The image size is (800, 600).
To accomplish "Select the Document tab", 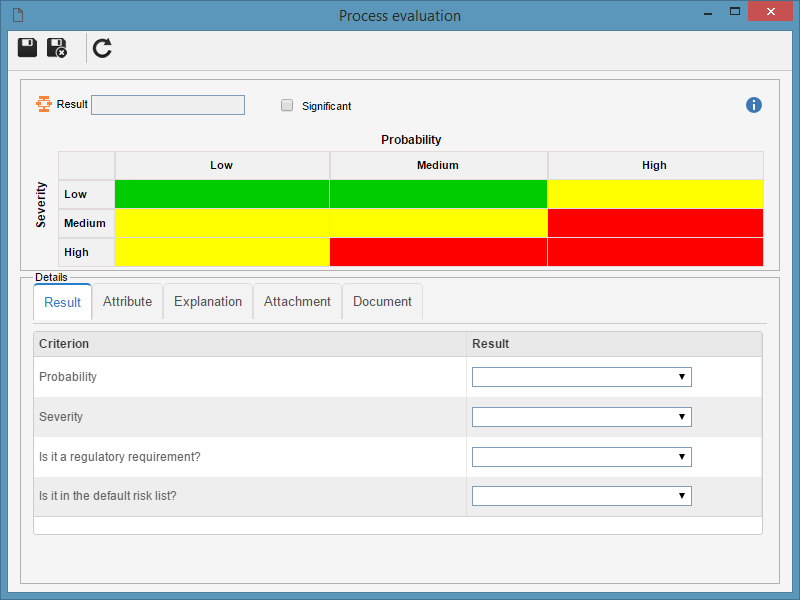I will pyautogui.click(x=382, y=302).
